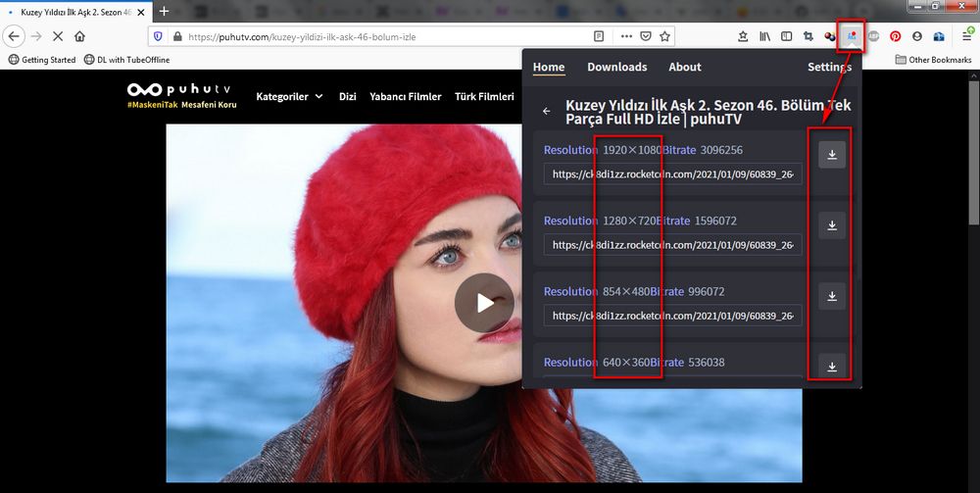980x493 pixels.
Task: Open page actions three-dot menu
Action: click(626, 36)
